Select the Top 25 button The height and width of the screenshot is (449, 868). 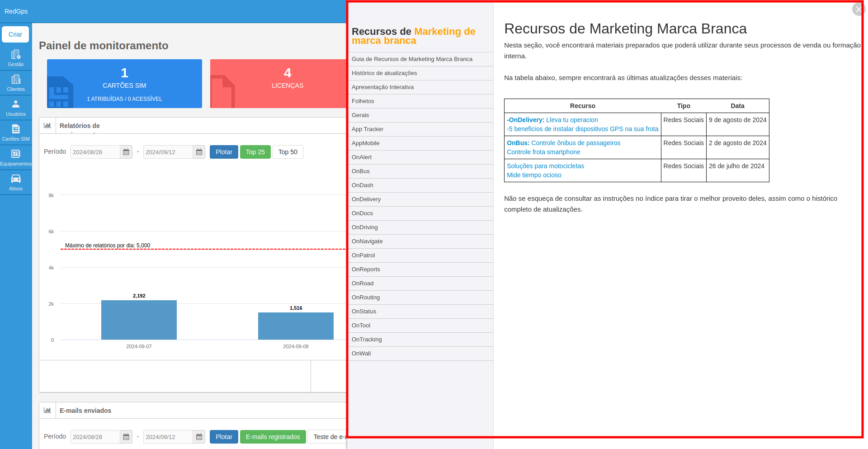[x=255, y=152]
